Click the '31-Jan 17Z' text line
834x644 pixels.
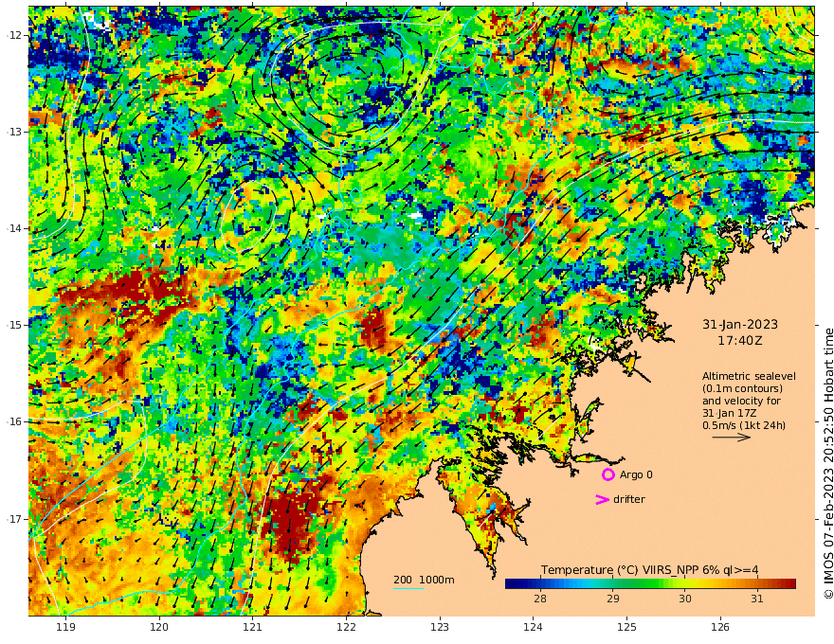pos(729,413)
